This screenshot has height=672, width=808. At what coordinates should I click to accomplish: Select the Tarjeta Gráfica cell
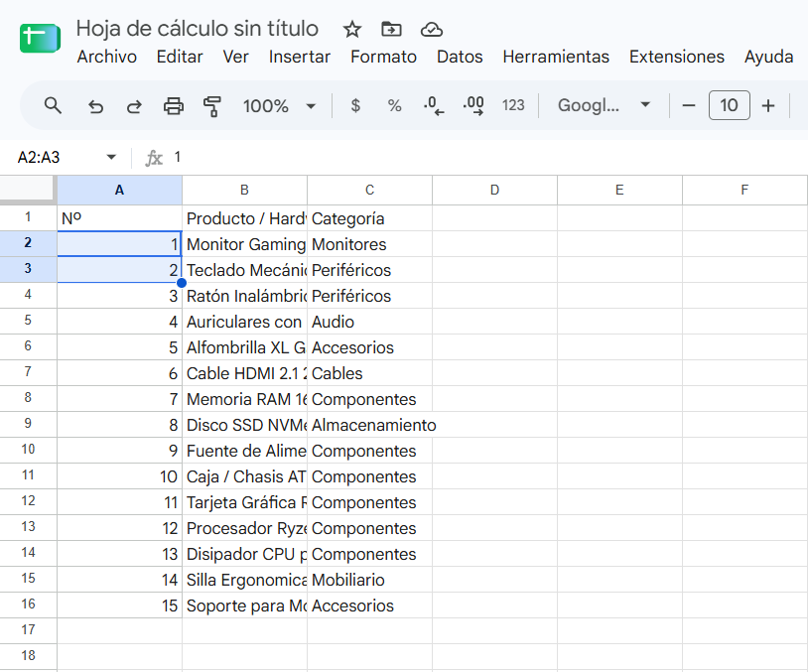(245, 502)
